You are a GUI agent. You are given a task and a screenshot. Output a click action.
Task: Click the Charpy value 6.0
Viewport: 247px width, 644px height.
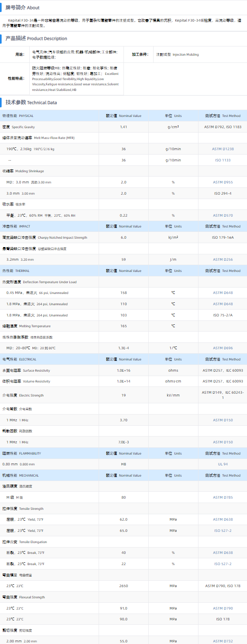123,237
